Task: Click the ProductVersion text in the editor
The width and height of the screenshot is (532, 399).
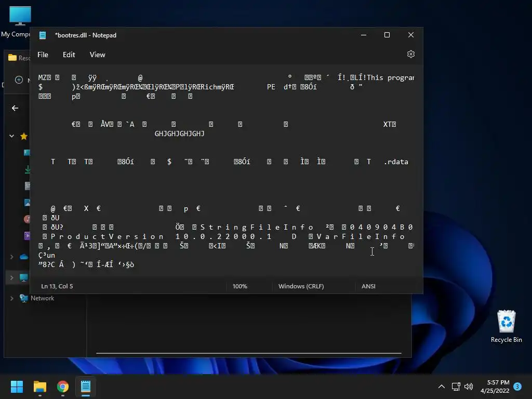Action: [107, 236]
